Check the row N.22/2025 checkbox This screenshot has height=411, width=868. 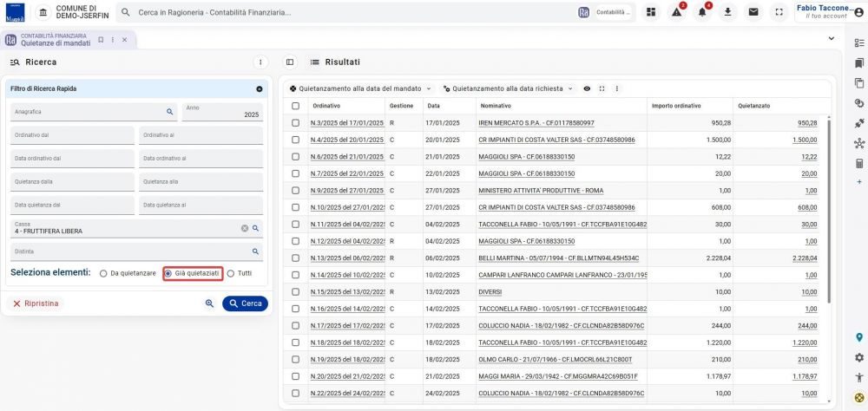[x=296, y=394]
